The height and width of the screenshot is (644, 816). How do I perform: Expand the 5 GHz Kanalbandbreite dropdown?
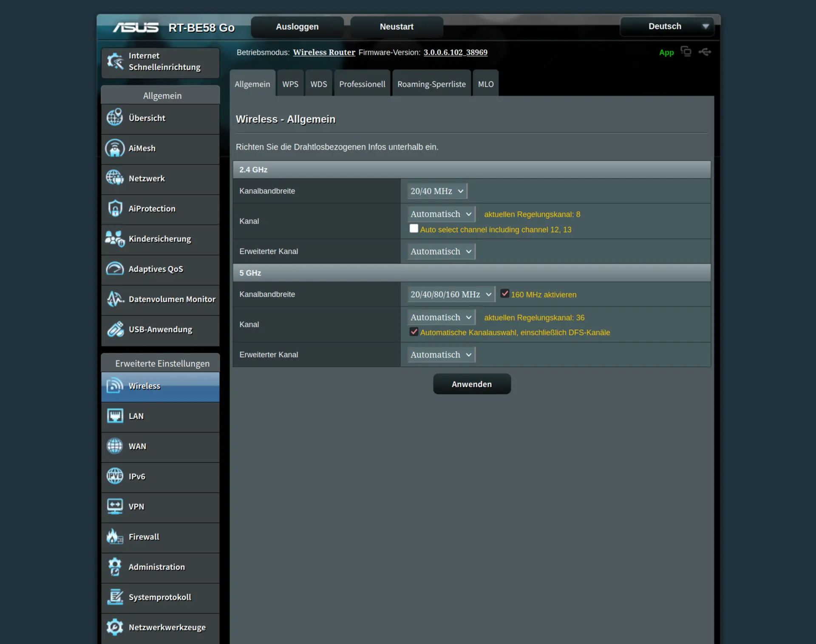click(x=450, y=295)
